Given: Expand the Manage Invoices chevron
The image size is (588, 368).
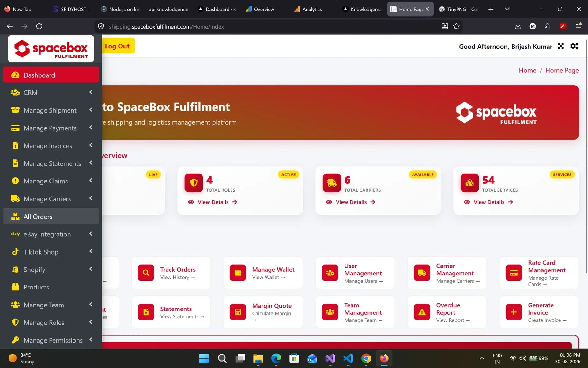Looking at the screenshot, I should pyautogui.click(x=91, y=145).
